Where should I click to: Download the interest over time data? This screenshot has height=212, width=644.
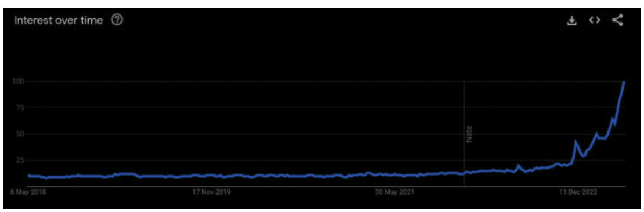pyautogui.click(x=571, y=20)
